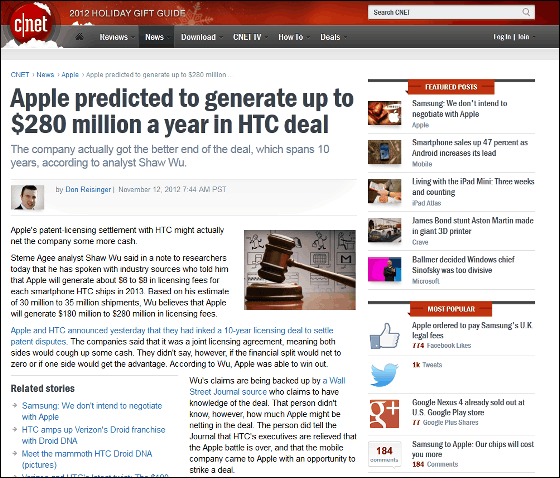Open the Wall Street Journal source link
This screenshot has width=560, height=478.
click(267, 386)
